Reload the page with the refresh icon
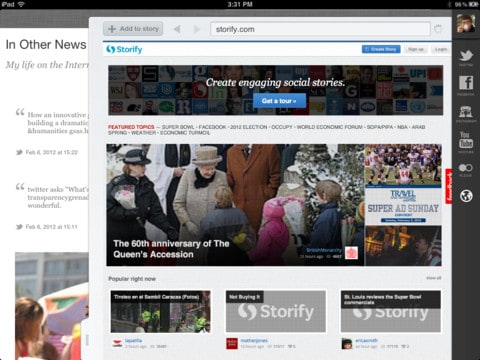Viewport: 480px width, 360px height. point(438,29)
